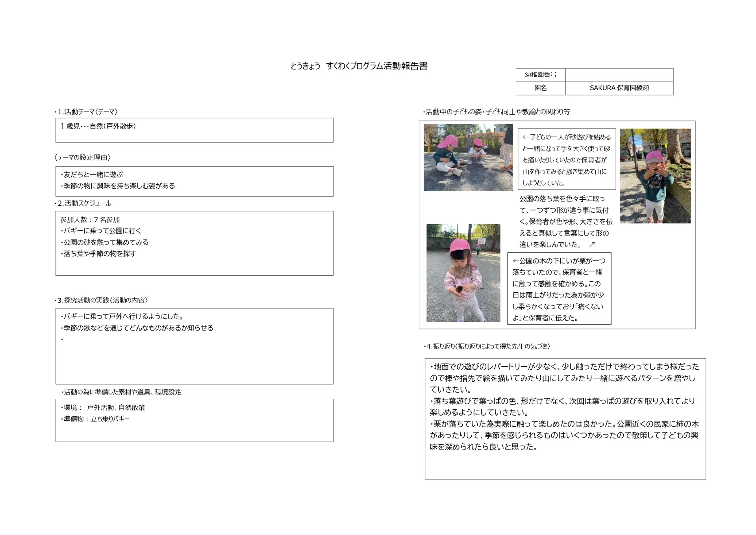756x535 pixels.
Task: Click the 準備物:立ち乗りバギー materials box
Action: 194,420
